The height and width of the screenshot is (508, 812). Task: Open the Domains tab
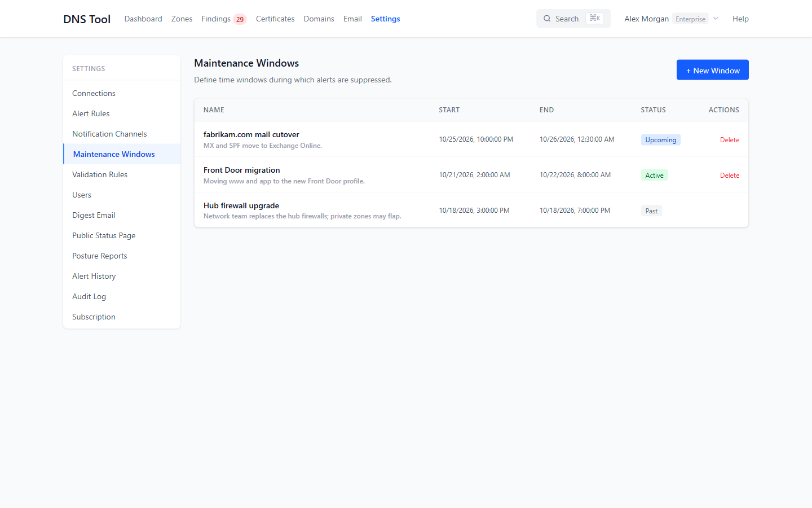click(319, 19)
